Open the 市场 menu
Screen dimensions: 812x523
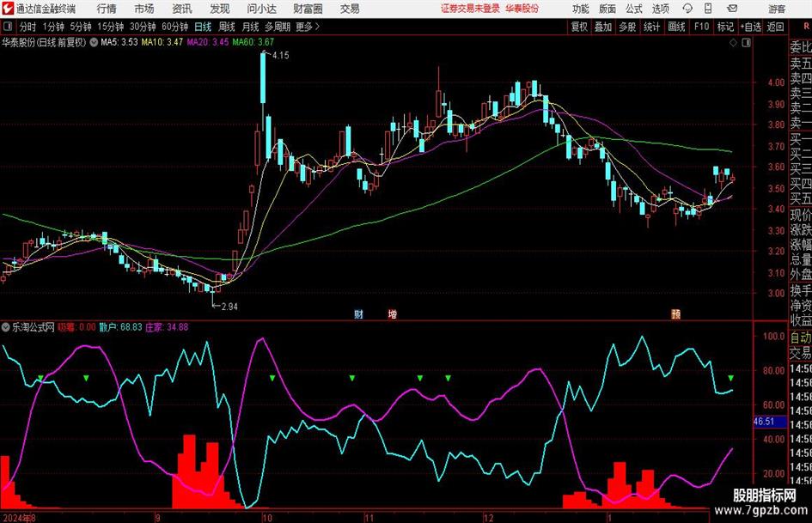click(144, 9)
